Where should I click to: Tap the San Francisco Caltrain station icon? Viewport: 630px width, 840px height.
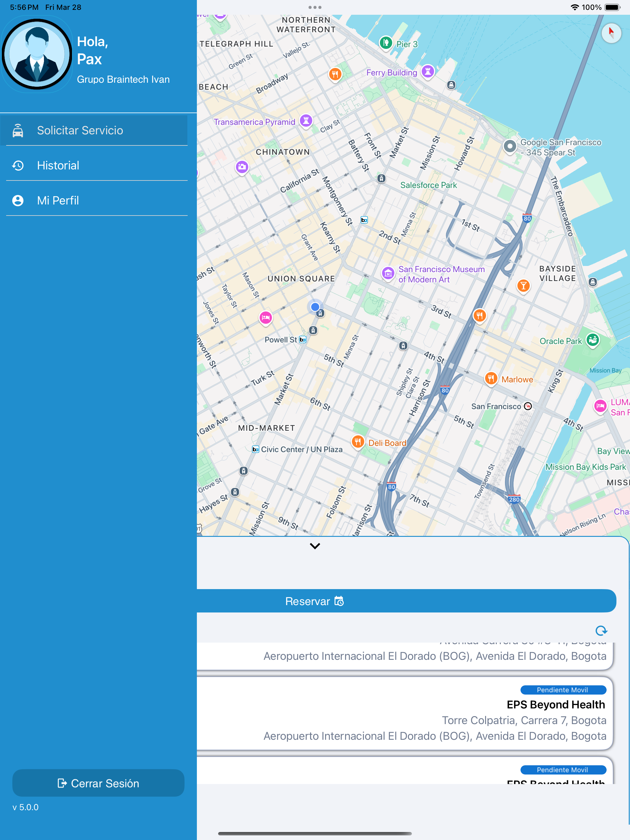point(528,406)
